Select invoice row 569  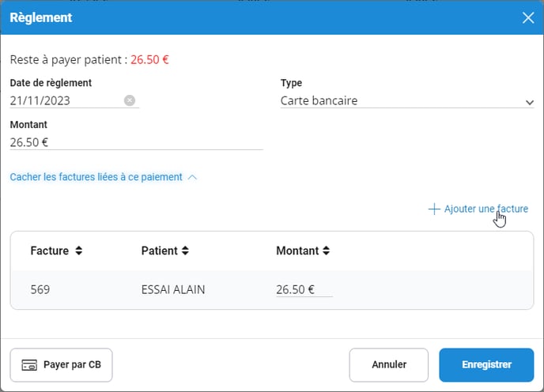(x=272, y=289)
